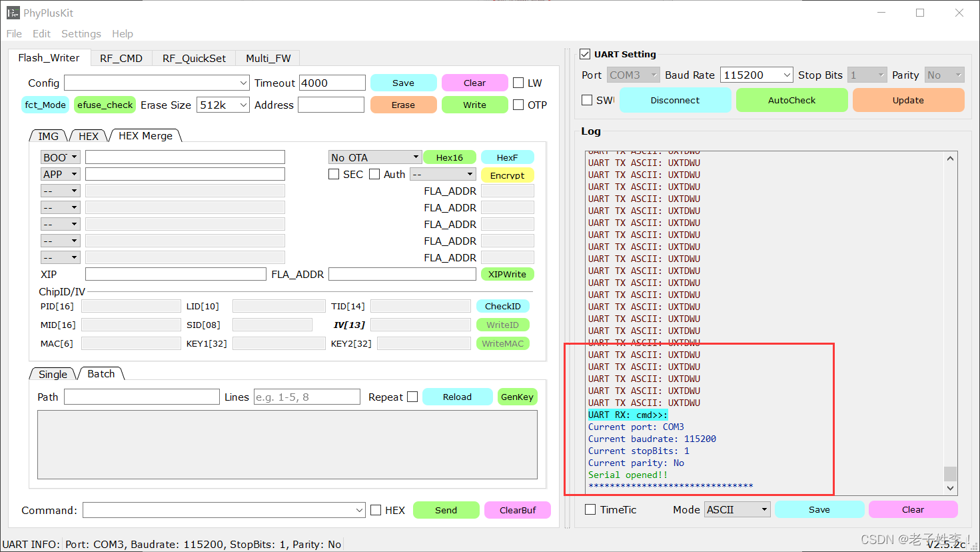Click the ClearBuf button

coord(518,510)
